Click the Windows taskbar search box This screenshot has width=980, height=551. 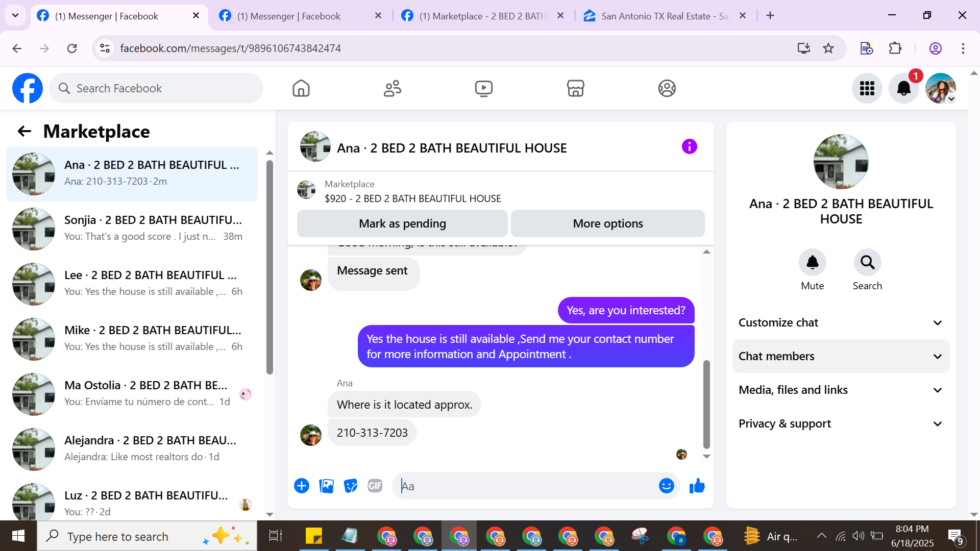point(147,536)
